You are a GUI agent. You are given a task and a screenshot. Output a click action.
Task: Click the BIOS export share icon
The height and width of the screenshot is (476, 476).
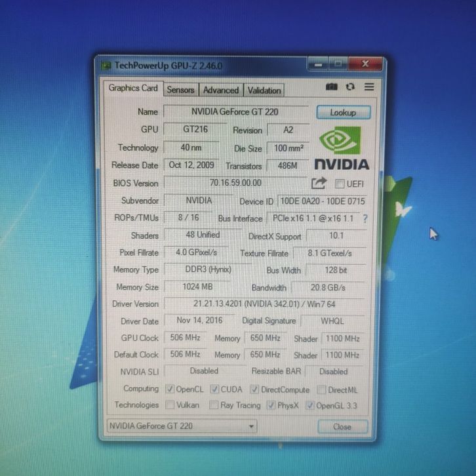(319, 183)
